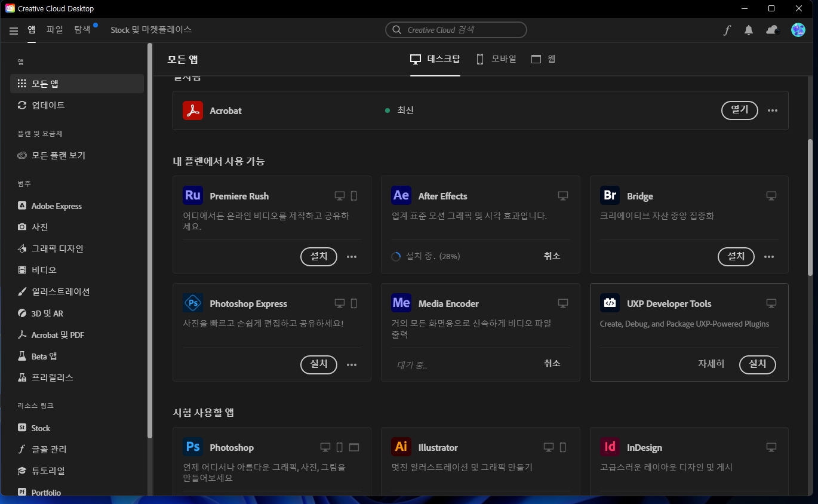This screenshot has height=504, width=818.
Task: Click the Photoshop Express app icon
Action: [x=193, y=303]
